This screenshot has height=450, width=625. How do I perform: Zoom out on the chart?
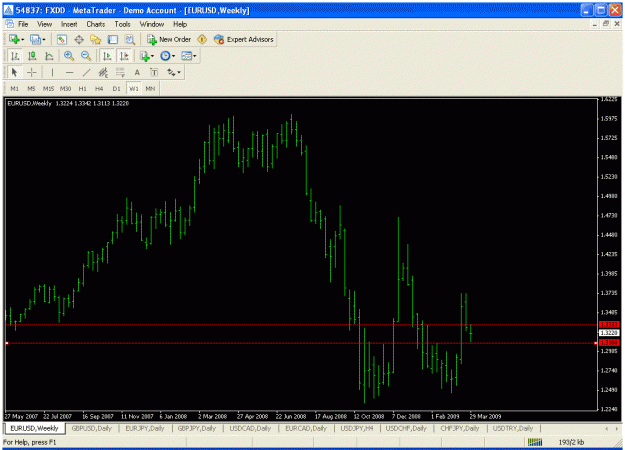pos(86,56)
